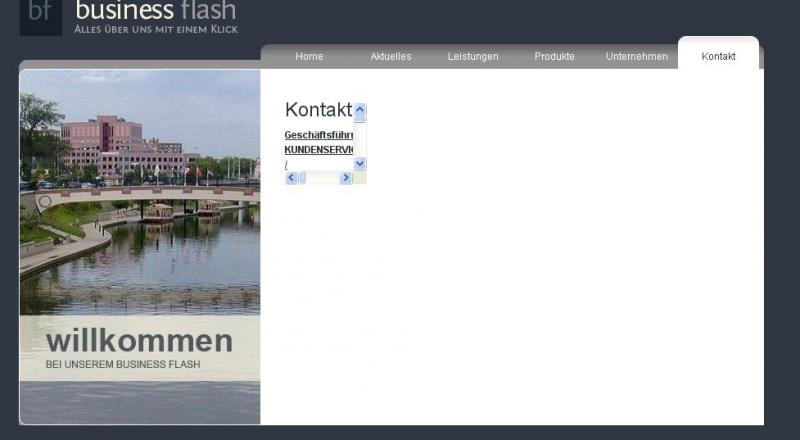
Task: Click the business flash title text
Action: click(156, 11)
